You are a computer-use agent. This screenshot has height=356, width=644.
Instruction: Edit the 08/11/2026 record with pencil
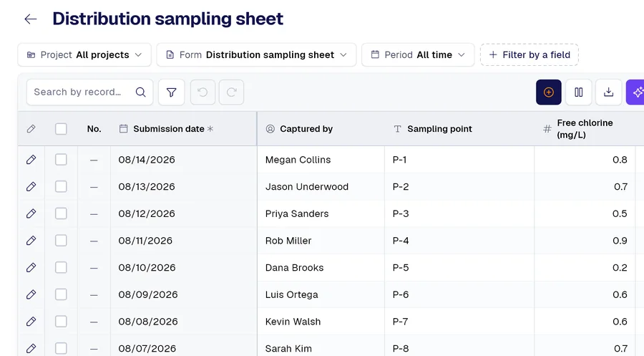coord(31,241)
